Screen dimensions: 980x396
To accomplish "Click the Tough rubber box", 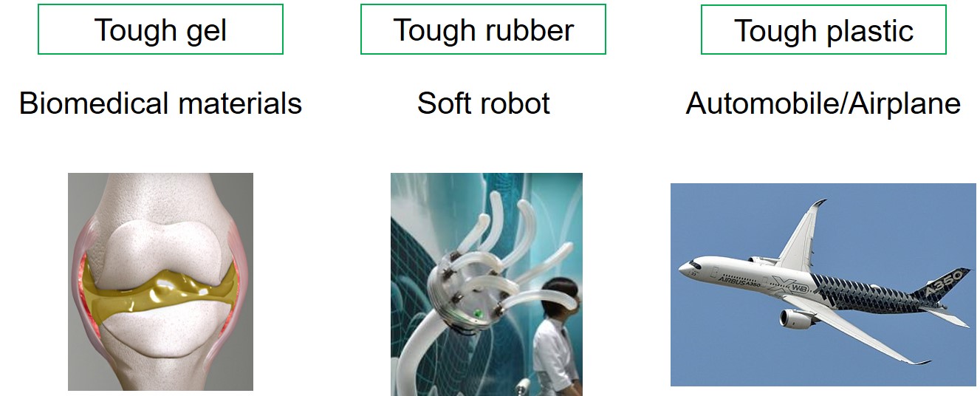I will click(483, 30).
